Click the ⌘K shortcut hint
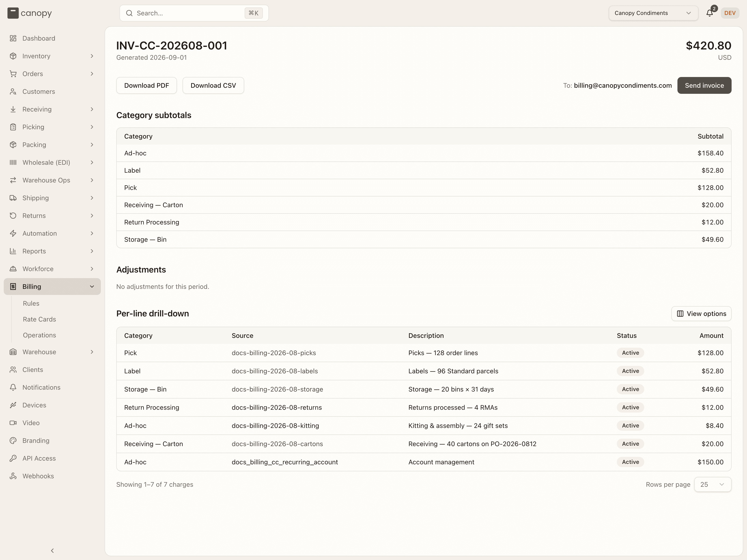This screenshot has width=747, height=560. click(254, 13)
